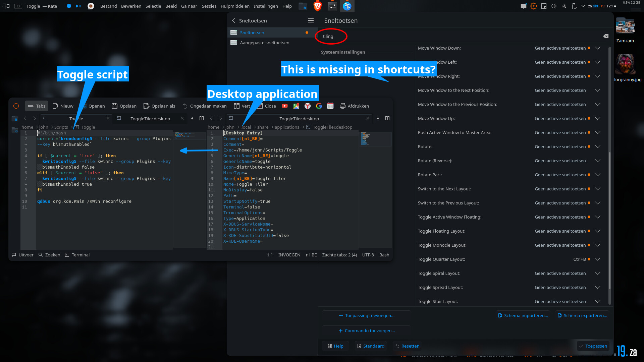Click the shortcuts list scrollbar
The image size is (644, 362).
[609, 221]
